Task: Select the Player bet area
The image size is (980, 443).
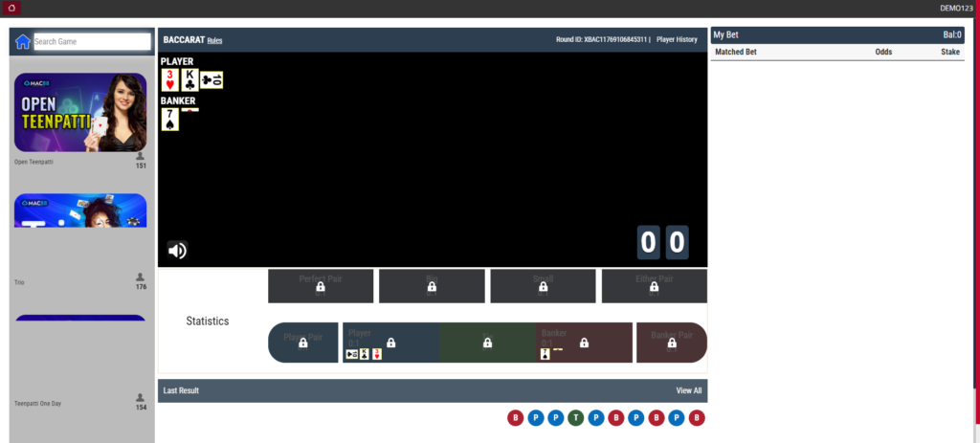Action: [x=390, y=343]
